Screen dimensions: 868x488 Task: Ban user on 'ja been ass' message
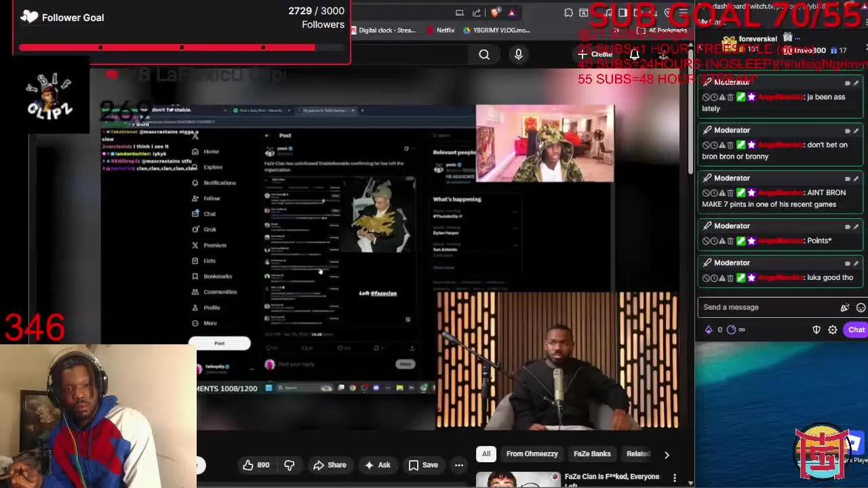(x=706, y=97)
